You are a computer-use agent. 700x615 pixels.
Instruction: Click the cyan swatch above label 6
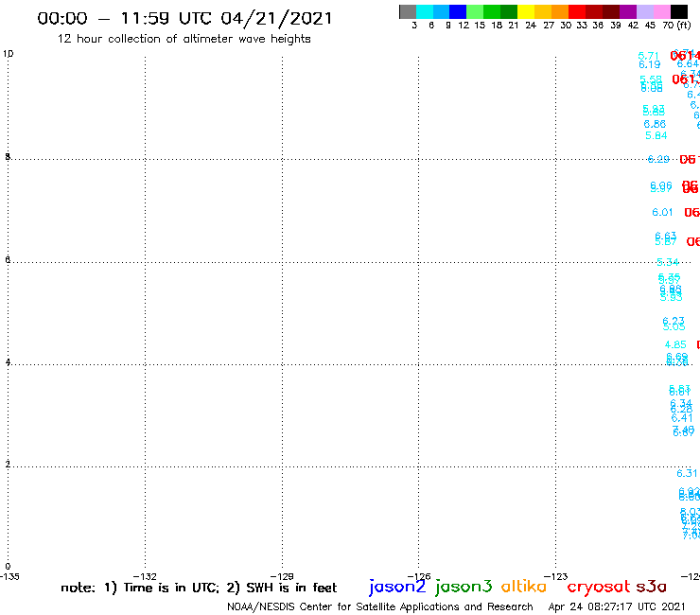point(425,11)
